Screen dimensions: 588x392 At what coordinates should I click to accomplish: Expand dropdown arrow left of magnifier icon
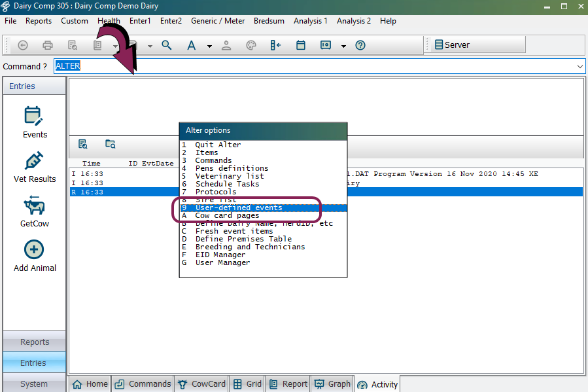pyautogui.click(x=150, y=46)
